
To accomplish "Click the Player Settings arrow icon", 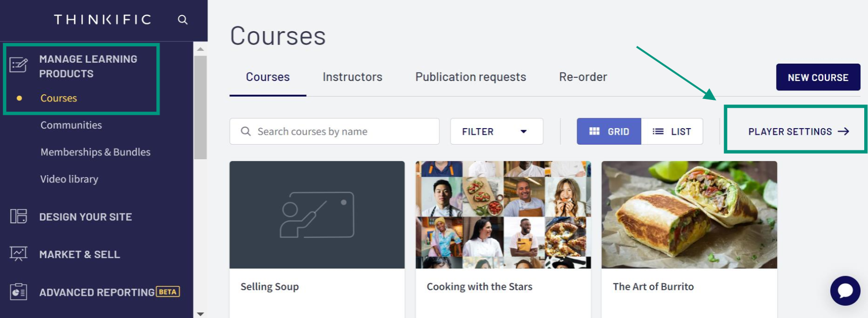I will (x=844, y=131).
